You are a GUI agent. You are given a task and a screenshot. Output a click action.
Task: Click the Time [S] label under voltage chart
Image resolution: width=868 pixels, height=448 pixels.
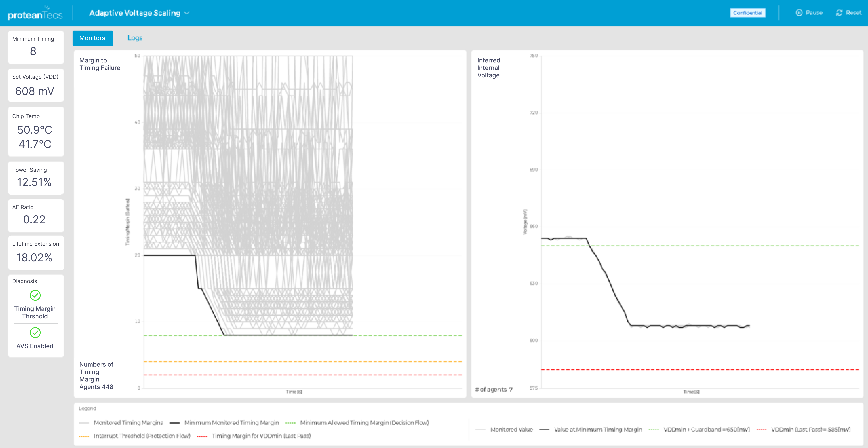tap(692, 392)
